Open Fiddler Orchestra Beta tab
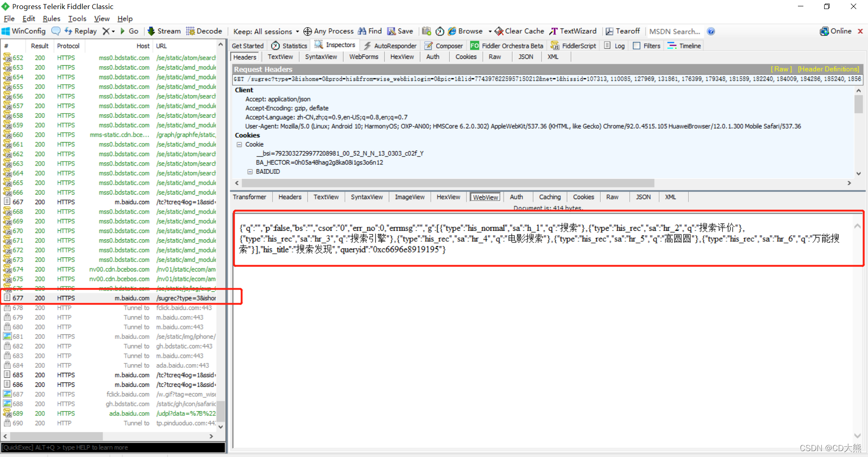The height and width of the screenshot is (457, 868). (x=507, y=46)
